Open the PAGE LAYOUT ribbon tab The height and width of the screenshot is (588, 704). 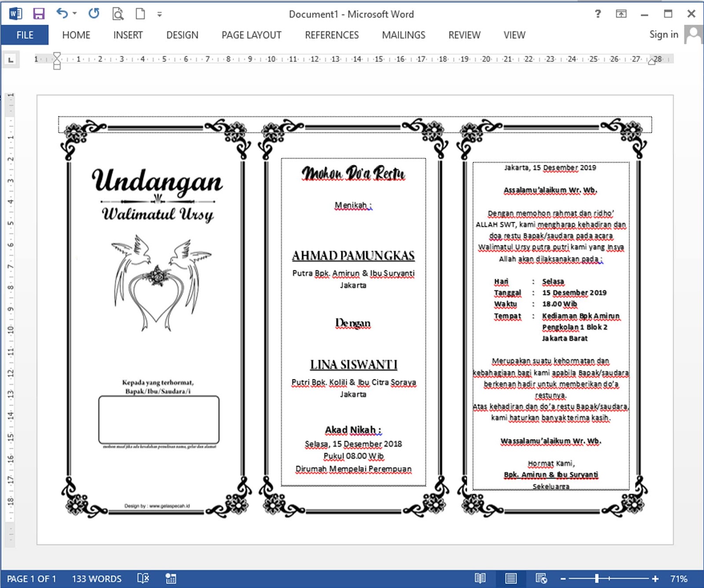[251, 35]
